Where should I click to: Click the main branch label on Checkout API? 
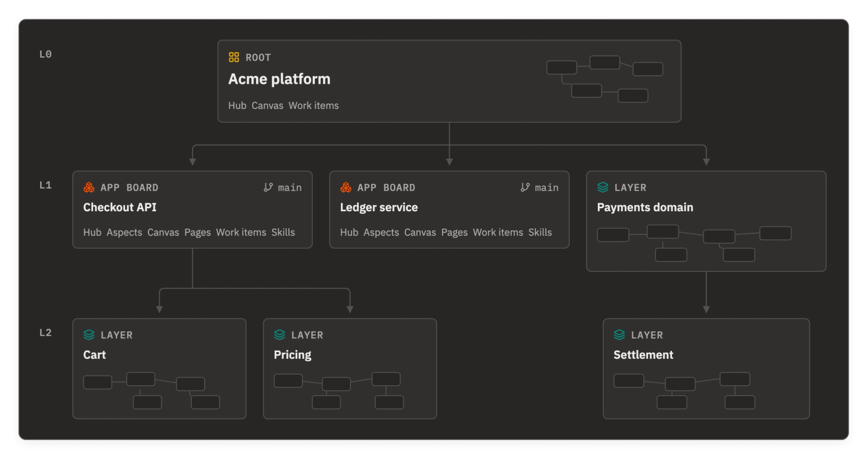(290, 187)
